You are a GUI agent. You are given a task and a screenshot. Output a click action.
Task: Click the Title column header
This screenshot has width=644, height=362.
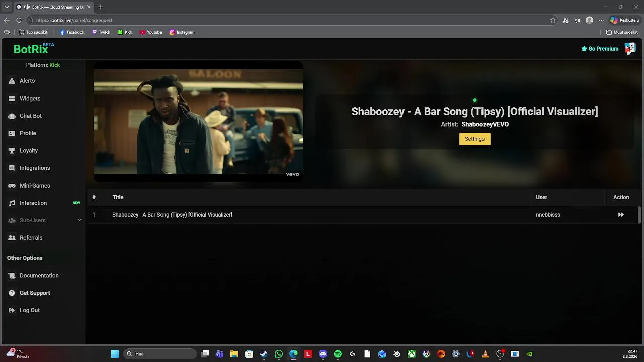pos(118,197)
